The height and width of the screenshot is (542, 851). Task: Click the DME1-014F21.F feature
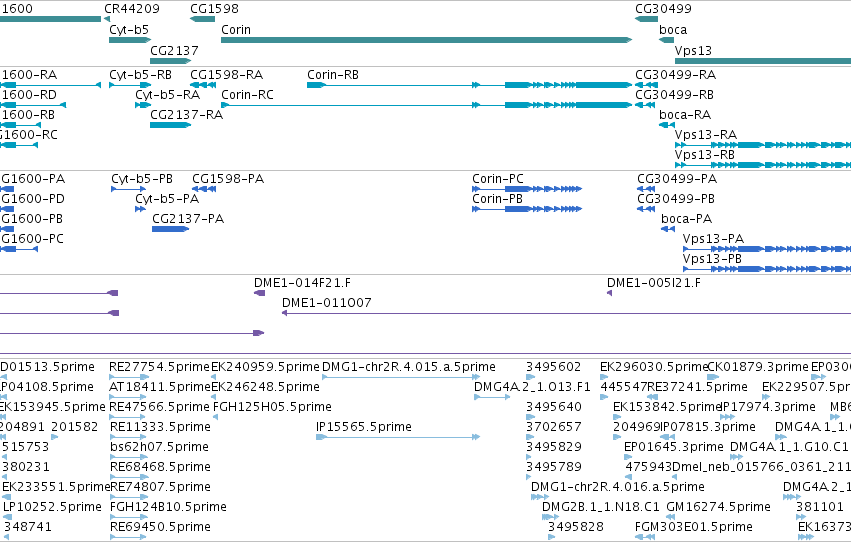tap(259, 293)
